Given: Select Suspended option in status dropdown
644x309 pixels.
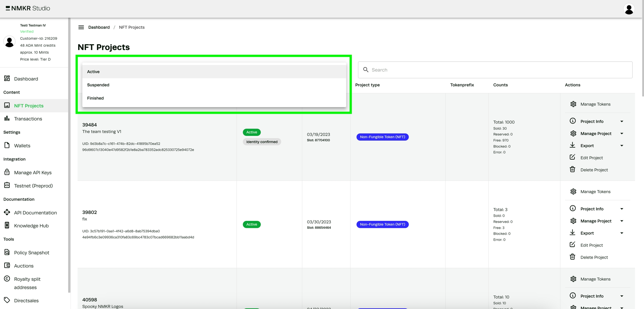Looking at the screenshot, I should pos(98,85).
